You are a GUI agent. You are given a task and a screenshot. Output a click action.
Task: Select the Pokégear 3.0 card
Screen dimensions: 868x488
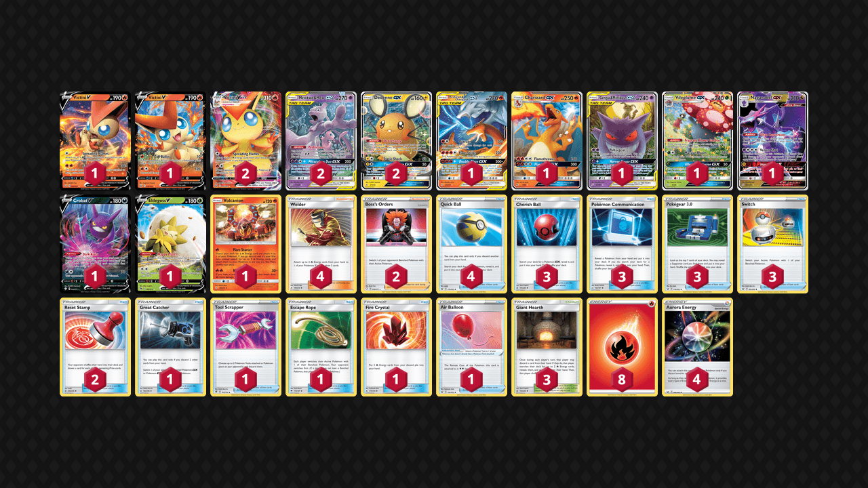[x=697, y=244]
